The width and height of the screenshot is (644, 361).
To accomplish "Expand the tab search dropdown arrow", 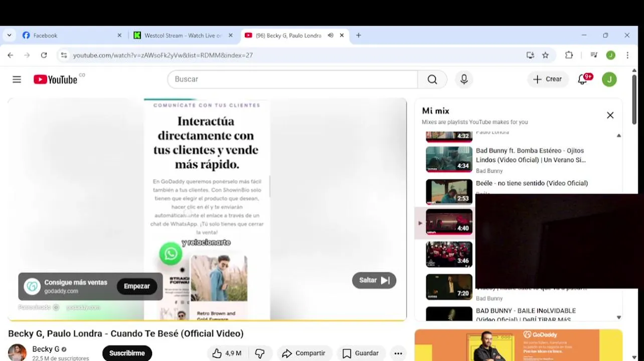I will [9, 36].
